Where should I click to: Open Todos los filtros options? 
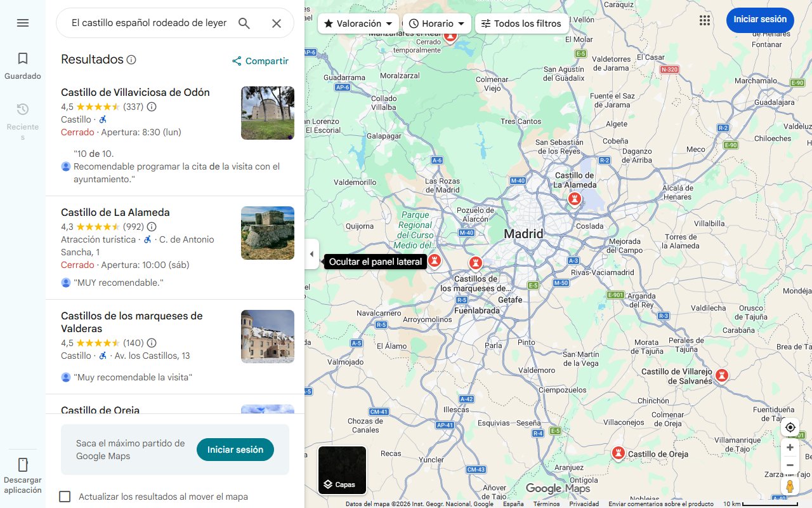coord(523,23)
